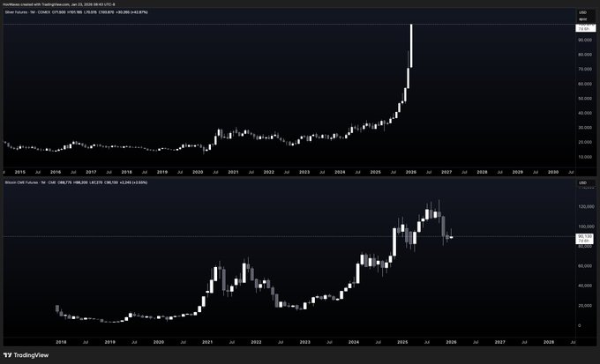Click the 2021 label on the Bitcoin time axis
This screenshot has width=600, height=364.
[x=207, y=342]
